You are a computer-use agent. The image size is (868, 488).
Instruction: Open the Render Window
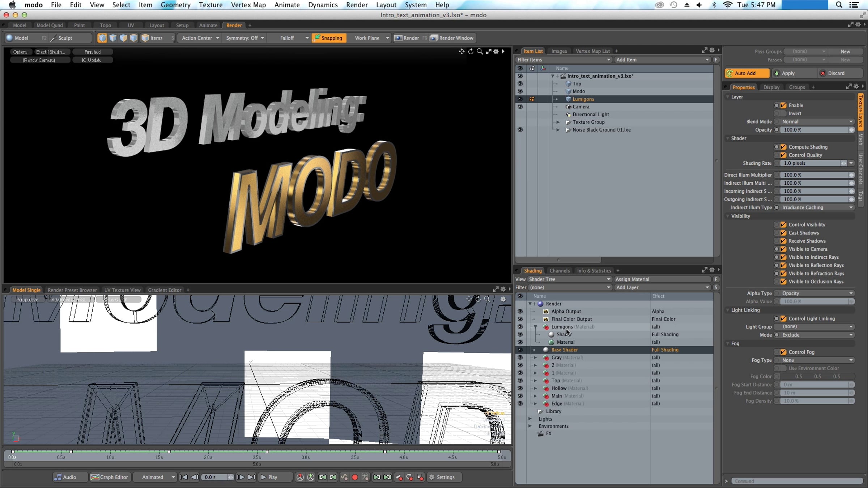(x=452, y=38)
